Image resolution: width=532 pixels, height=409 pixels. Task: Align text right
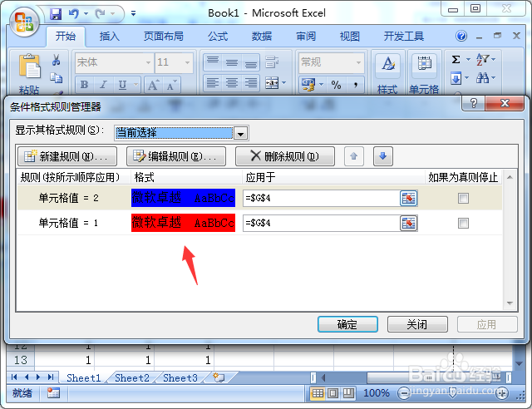(x=251, y=83)
